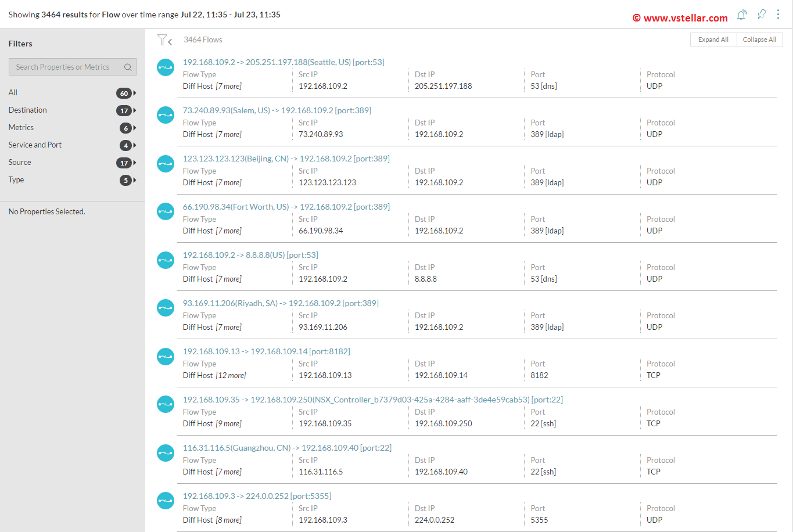Select the All filter category
793x532 pixels.
13,93
